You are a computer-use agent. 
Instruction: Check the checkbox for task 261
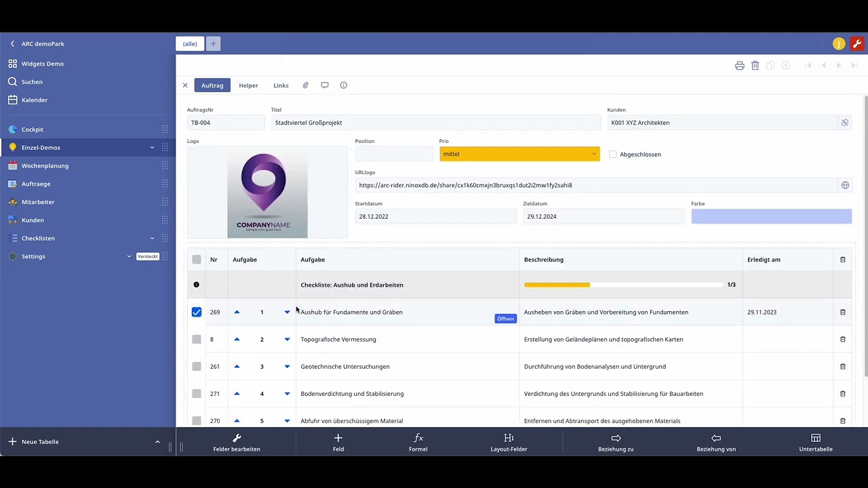pos(197,367)
